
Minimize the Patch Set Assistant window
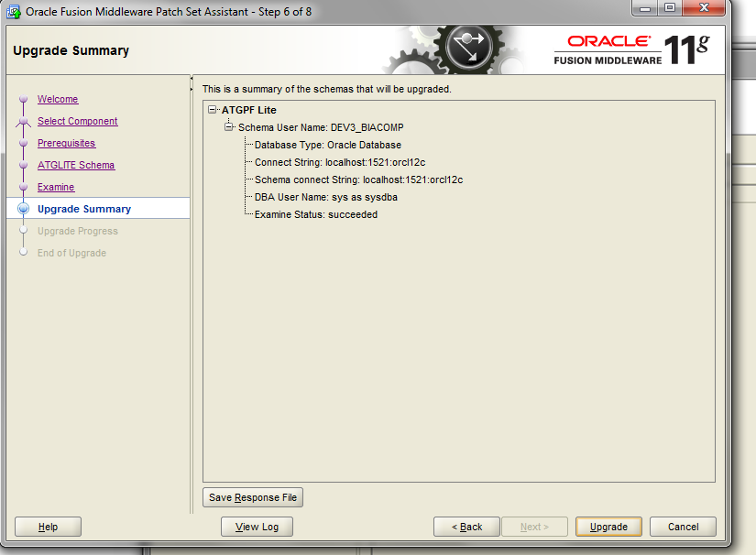click(x=645, y=8)
